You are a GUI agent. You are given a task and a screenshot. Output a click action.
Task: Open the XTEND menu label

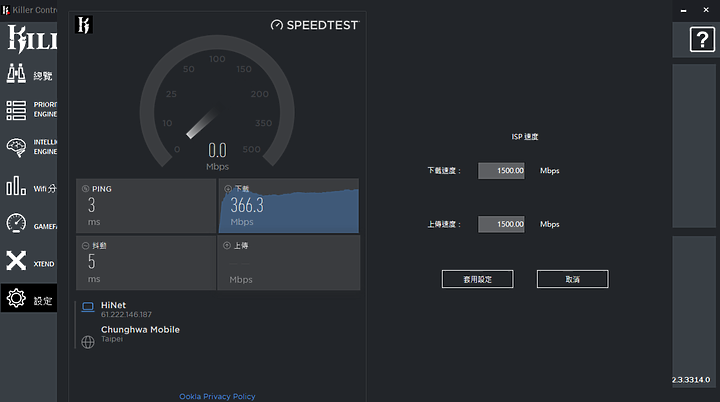(44, 264)
